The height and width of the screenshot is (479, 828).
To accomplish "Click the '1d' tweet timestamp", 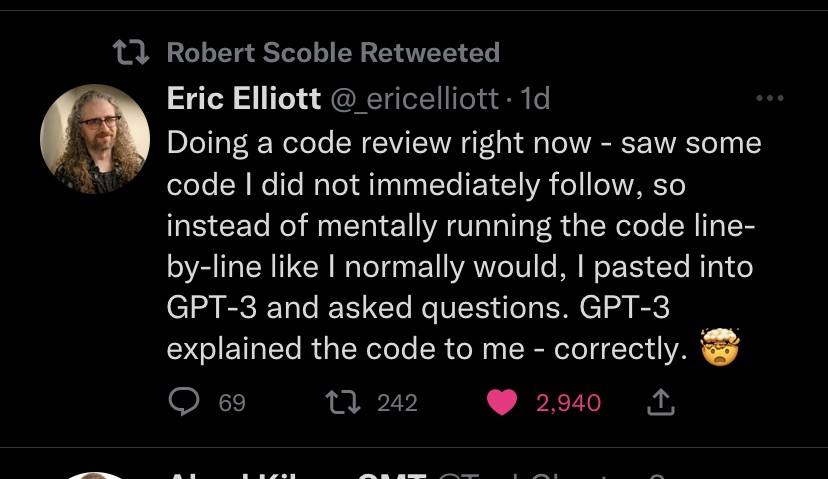I will coord(536,98).
